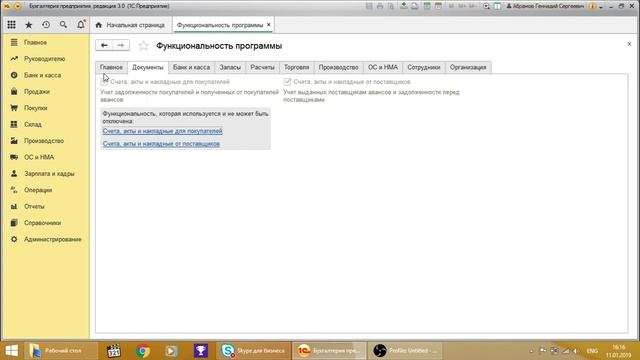Add page to favorites with the star outline icon
The height and width of the screenshot is (360, 640).
click(143, 46)
